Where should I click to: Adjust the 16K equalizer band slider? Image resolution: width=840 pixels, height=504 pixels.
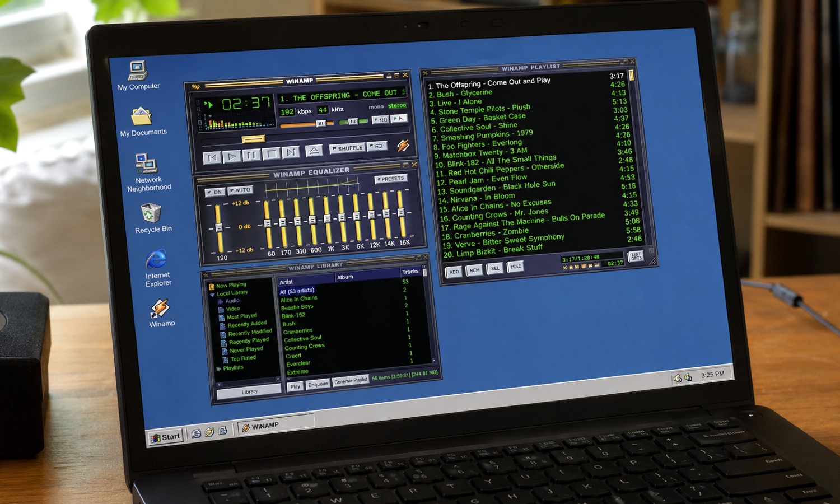400,213
